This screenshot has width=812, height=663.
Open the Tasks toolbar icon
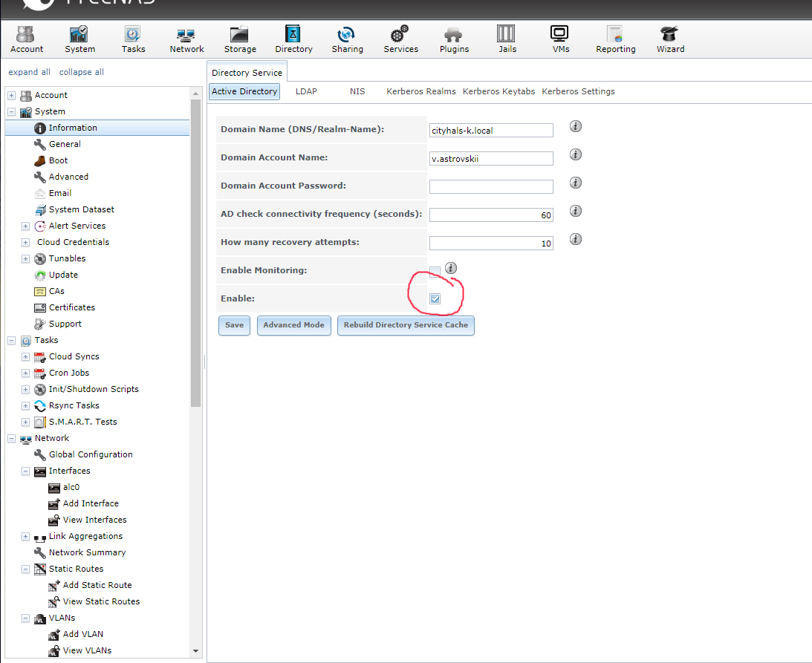(133, 39)
